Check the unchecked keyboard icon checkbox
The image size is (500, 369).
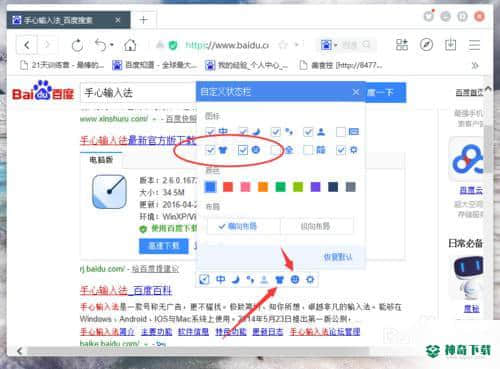pyautogui.click(x=341, y=132)
